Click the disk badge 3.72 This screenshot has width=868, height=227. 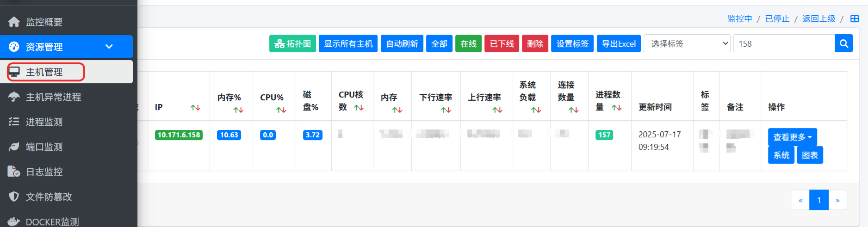point(313,135)
